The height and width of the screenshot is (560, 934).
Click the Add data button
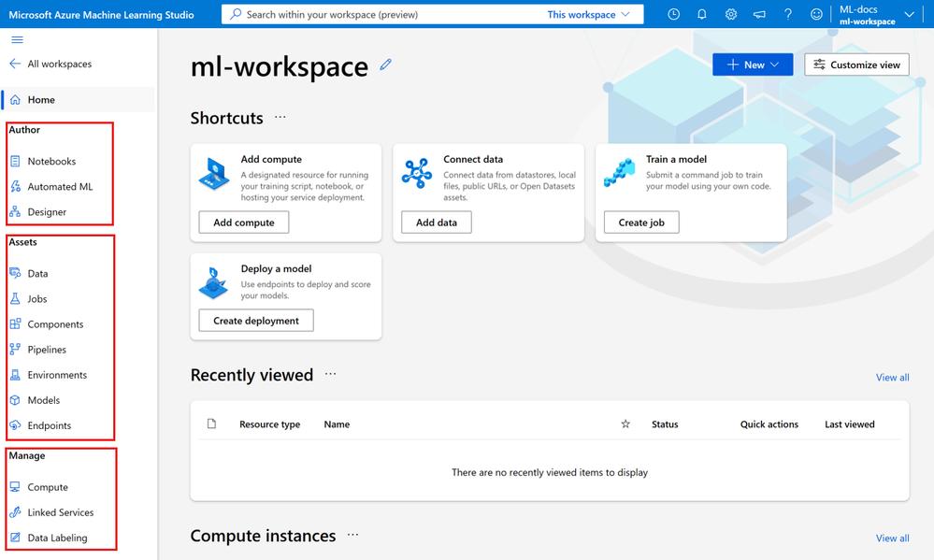click(x=437, y=223)
